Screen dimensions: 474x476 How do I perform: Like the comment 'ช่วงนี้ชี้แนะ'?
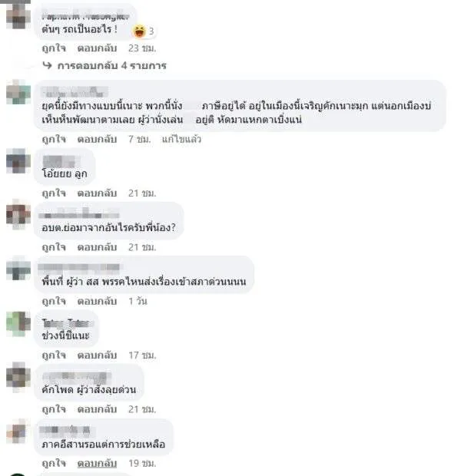54,355
